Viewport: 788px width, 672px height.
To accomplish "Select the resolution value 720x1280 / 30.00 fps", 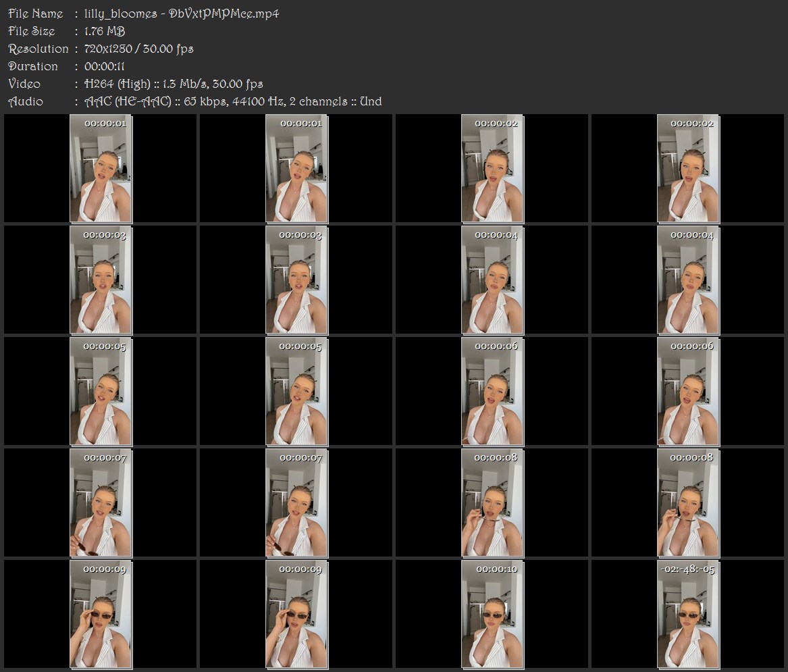I will click(x=138, y=49).
